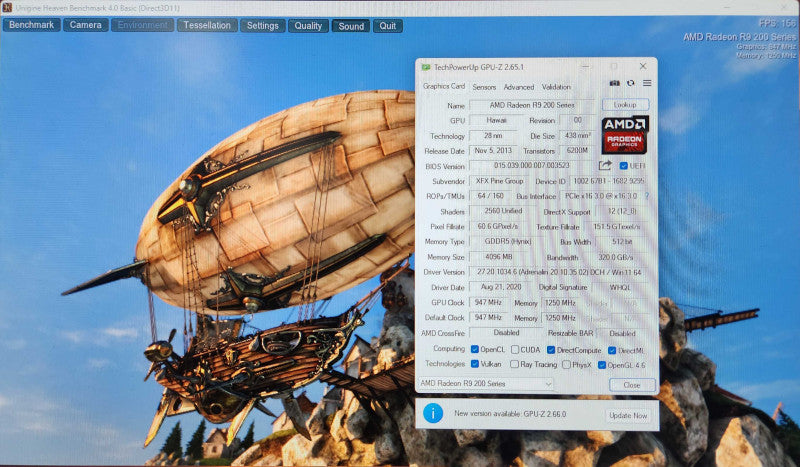Close GPU-Z with the X button
Viewport: 800px width, 467px height.
643,66
